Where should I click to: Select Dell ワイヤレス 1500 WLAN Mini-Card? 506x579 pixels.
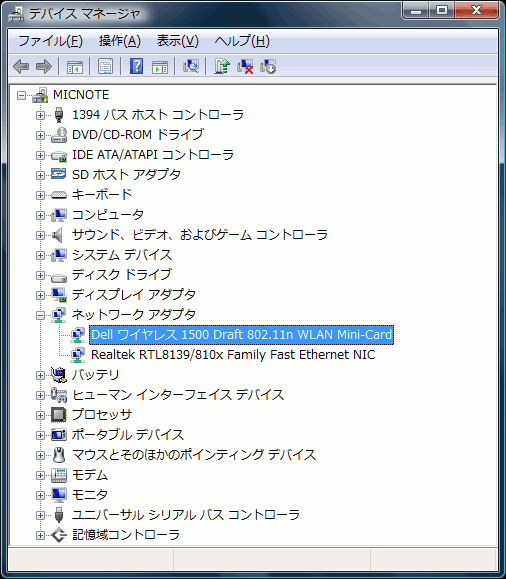(242, 335)
